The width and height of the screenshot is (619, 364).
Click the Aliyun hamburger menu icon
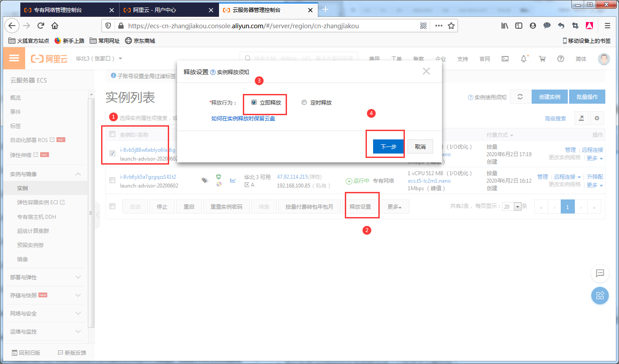tap(14, 59)
